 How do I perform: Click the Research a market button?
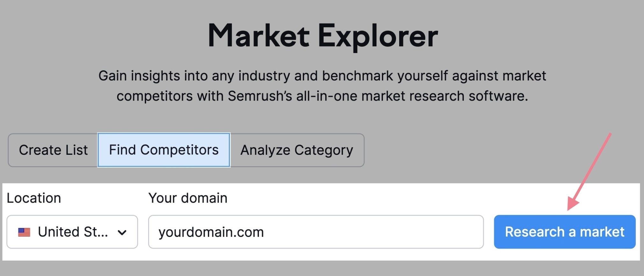tap(565, 232)
